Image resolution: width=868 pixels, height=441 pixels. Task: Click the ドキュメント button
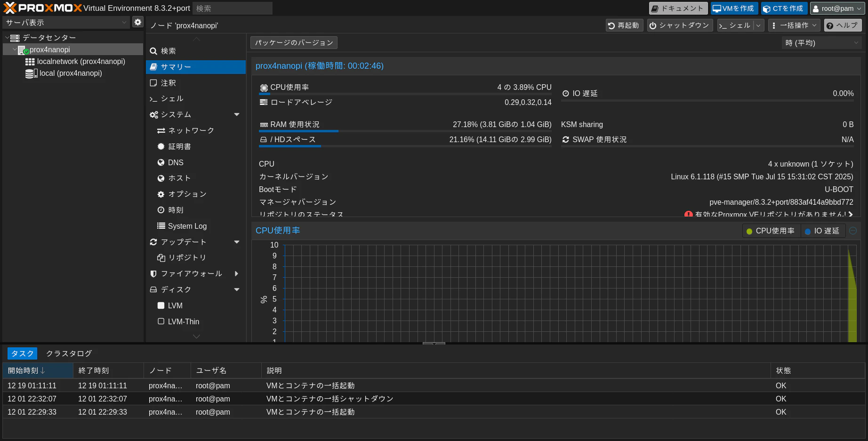tap(678, 8)
